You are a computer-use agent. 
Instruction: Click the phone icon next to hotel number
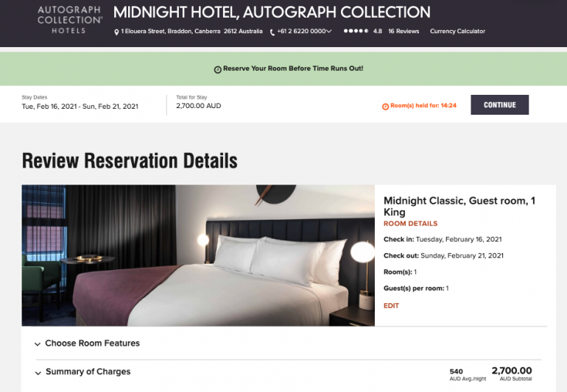point(272,32)
